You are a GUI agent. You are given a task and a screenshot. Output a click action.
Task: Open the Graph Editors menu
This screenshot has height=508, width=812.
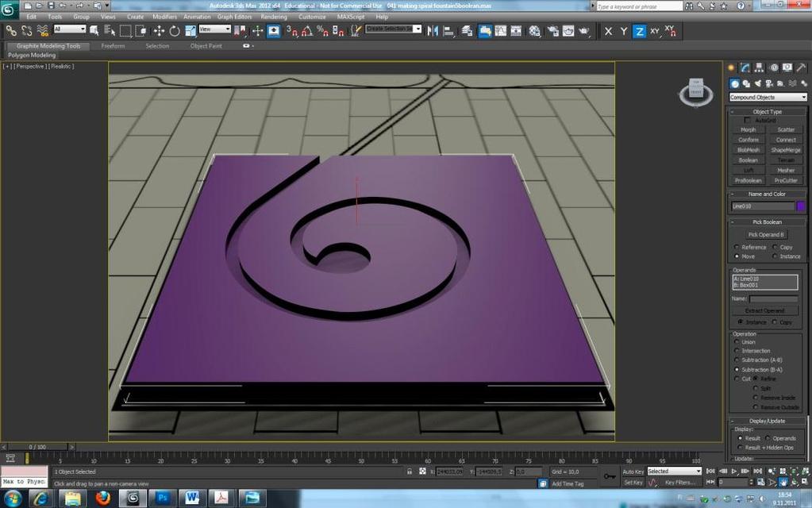point(234,17)
